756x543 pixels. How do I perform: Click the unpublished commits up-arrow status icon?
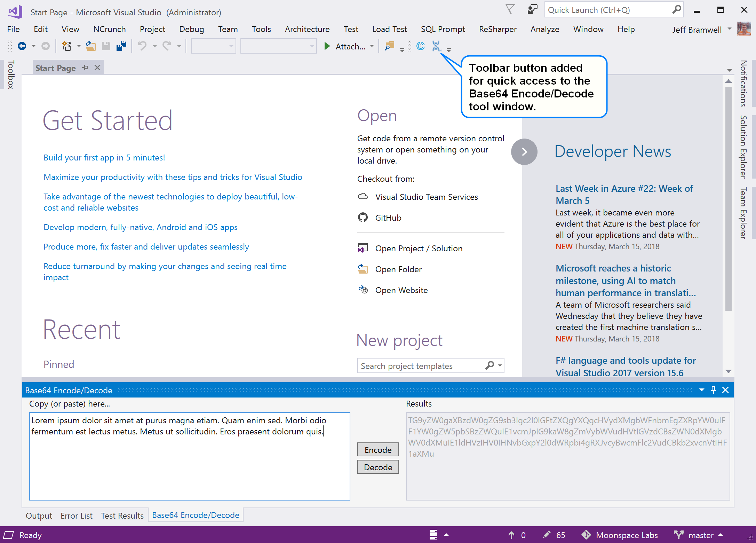[x=511, y=535]
